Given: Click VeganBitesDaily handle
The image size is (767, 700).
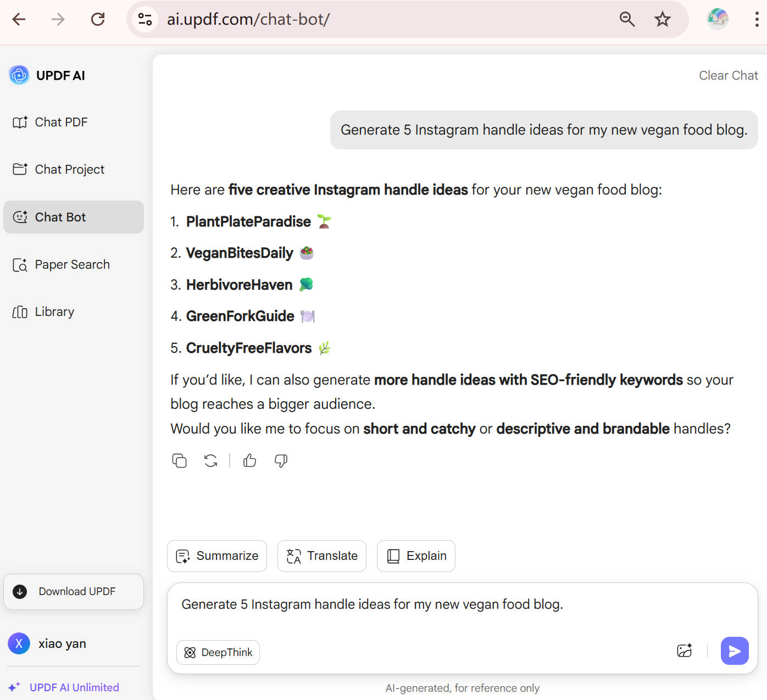Looking at the screenshot, I should [240, 253].
